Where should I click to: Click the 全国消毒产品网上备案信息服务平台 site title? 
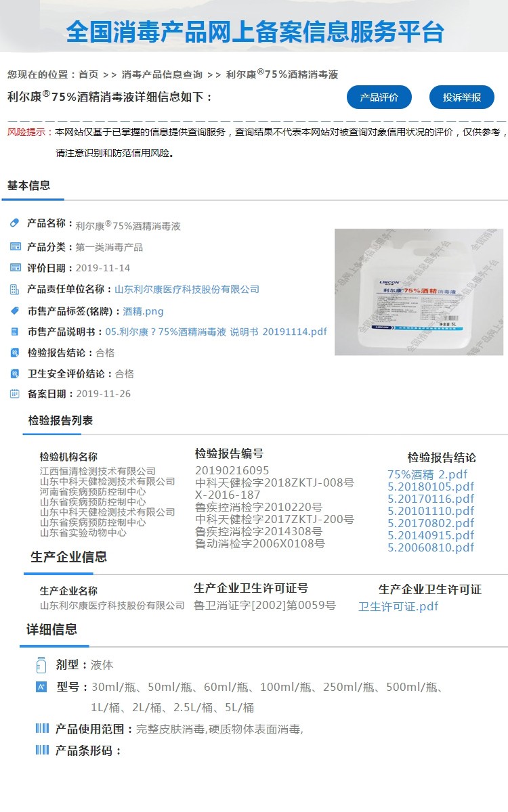coord(255,31)
